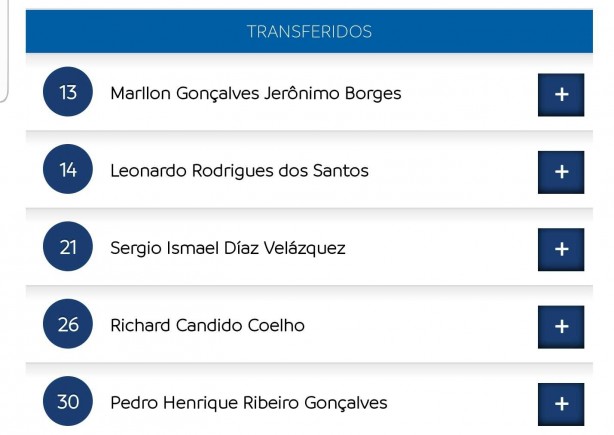The height and width of the screenshot is (435, 614).
Task: Expand Leonardo Rodrigues dos Santos plus button
Action: [x=561, y=172]
